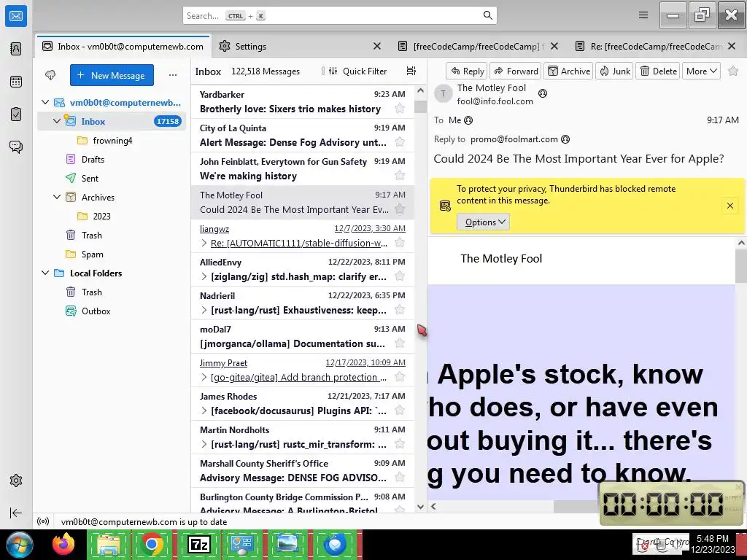Open the Tasks sidebar icon
This screenshot has height=560, width=747.
pos(16,114)
